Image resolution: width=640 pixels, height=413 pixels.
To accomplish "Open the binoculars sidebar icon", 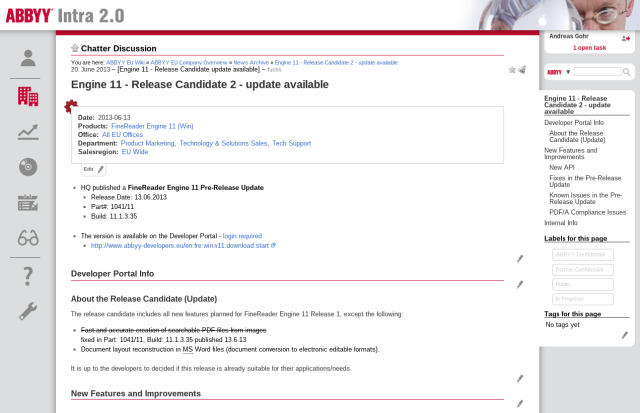I will click(x=28, y=238).
